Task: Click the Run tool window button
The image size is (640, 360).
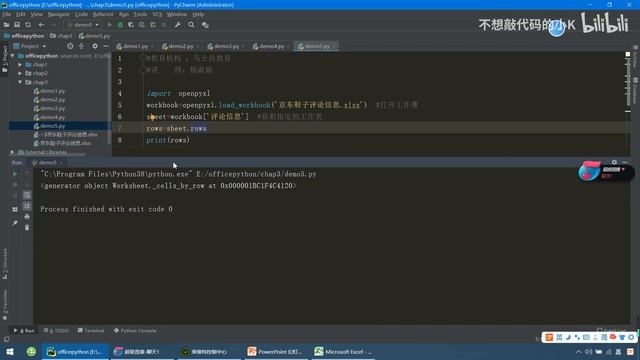Action: click(x=24, y=331)
